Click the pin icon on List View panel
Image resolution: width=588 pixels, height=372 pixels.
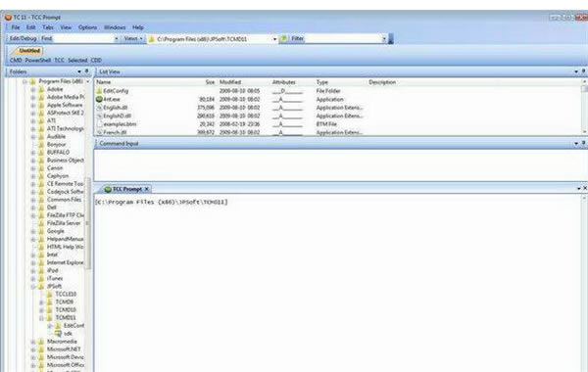(x=583, y=71)
